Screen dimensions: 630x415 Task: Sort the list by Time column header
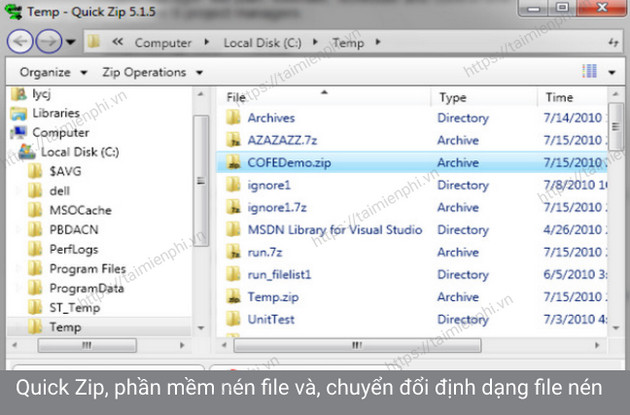tap(559, 97)
